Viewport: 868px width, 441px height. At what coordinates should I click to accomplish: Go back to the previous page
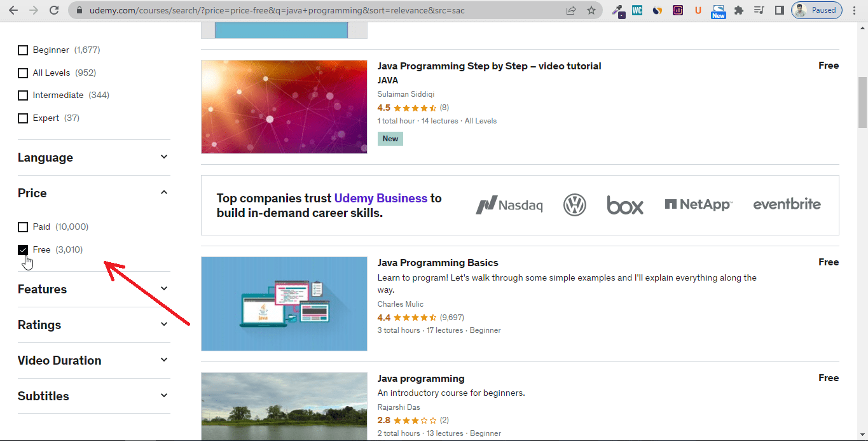(x=13, y=10)
